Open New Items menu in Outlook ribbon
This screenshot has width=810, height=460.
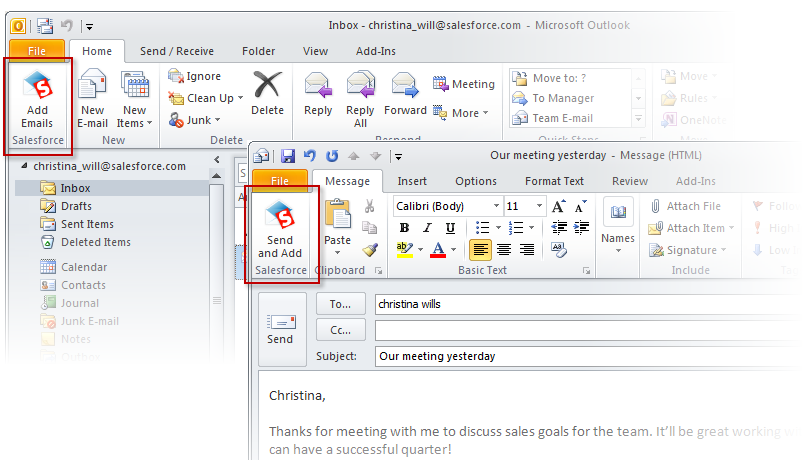point(134,98)
